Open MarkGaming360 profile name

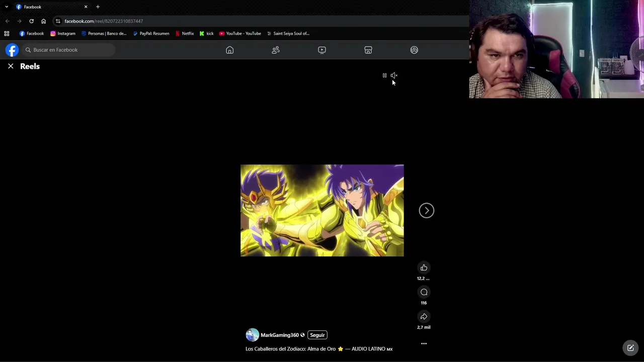pos(280,335)
